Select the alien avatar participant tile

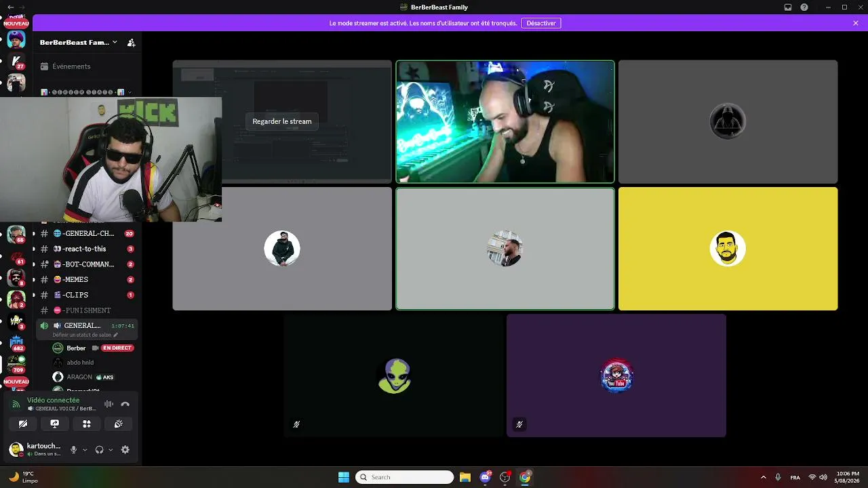[395, 375]
